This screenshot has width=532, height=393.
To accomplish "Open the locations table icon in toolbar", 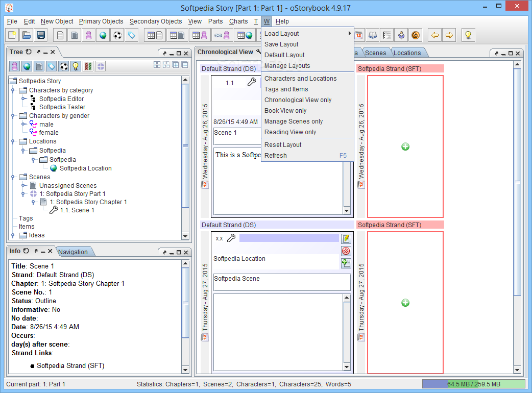I will point(245,35).
